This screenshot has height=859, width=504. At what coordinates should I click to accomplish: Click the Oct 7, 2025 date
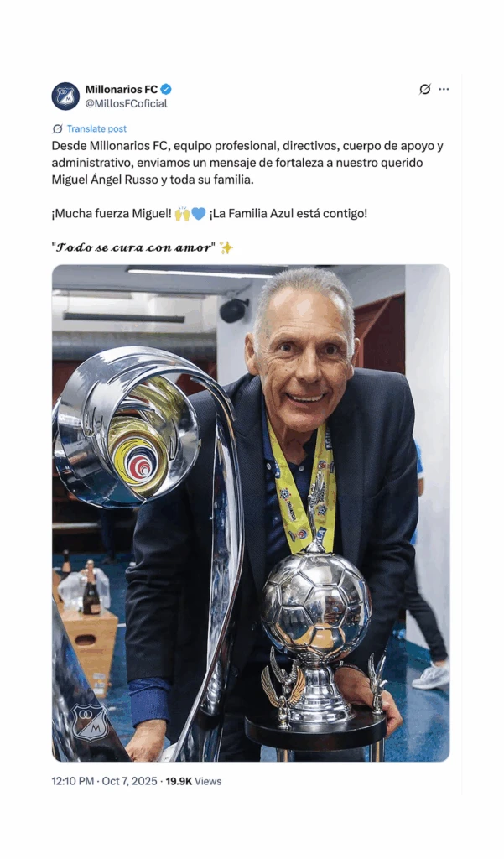tap(129, 781)
